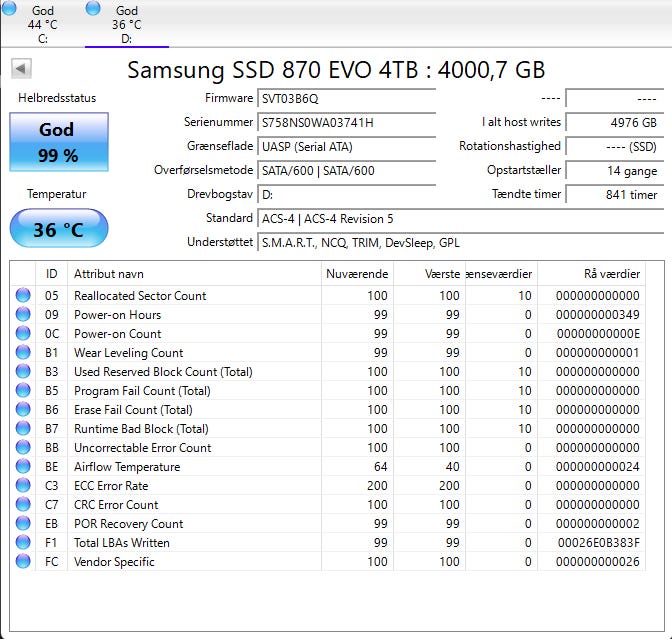Screen dimensions: 672x639
Task: Click the Rå værdier column header
Action: (x=591, y=273)
